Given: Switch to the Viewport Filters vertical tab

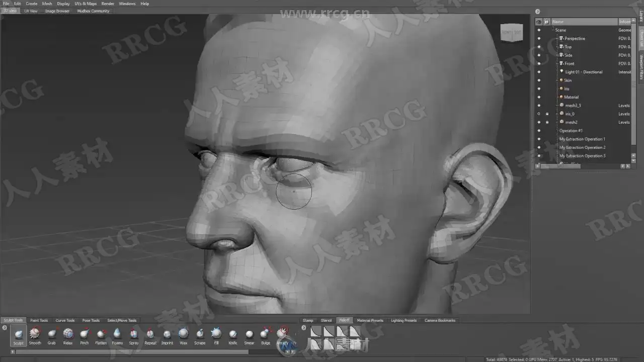Looking at the screenshot, I should [641, 67].
